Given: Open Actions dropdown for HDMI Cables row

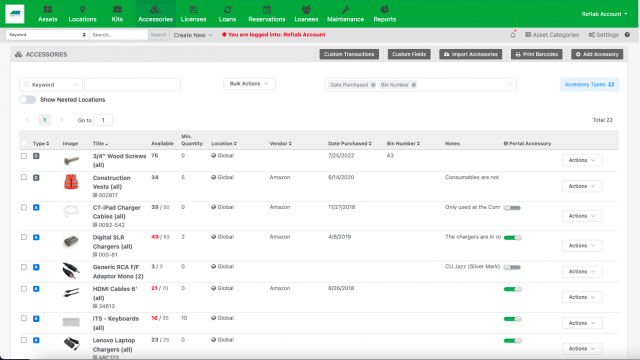Looking at the screenshot, I should [x=582, y=297].
